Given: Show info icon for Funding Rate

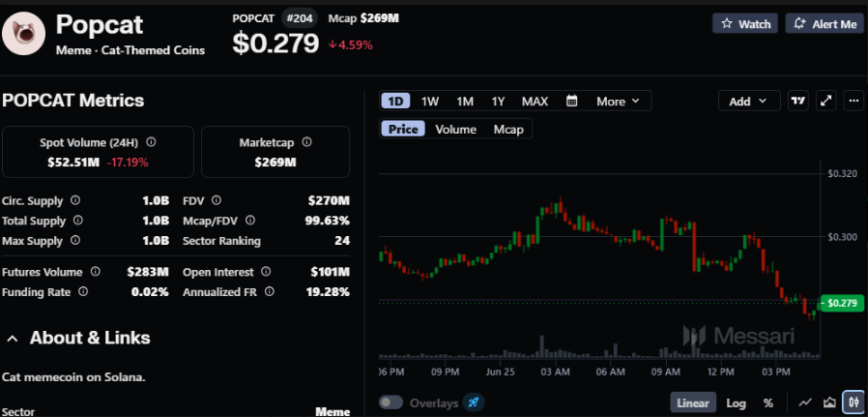Looking at the screenshot, I should click(83, 290).
